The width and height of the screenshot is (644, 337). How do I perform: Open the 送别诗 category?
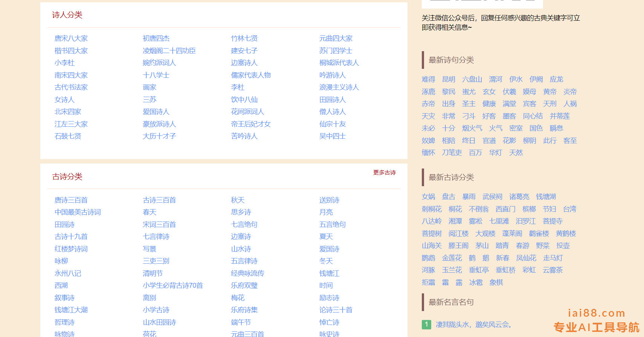coord(329,200)
